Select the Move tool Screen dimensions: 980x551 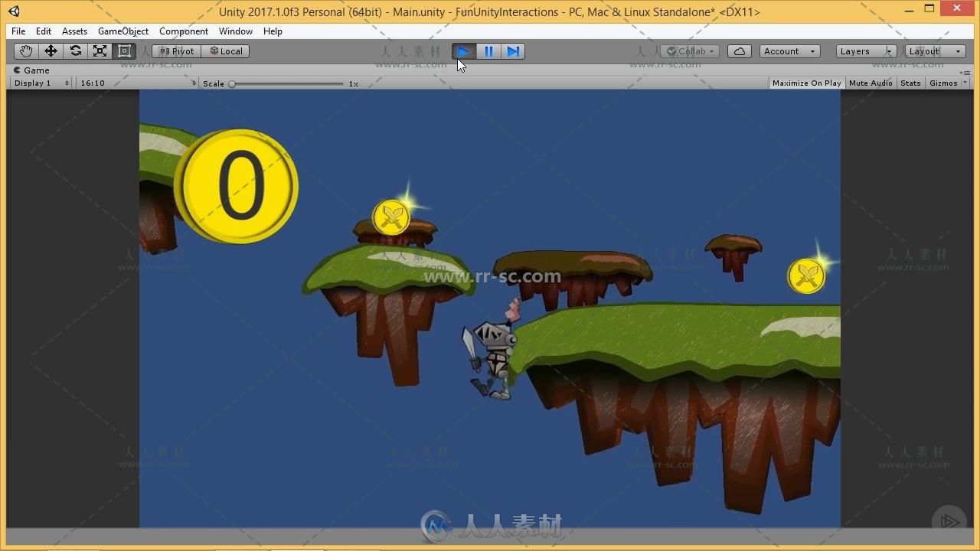(51, 51)
